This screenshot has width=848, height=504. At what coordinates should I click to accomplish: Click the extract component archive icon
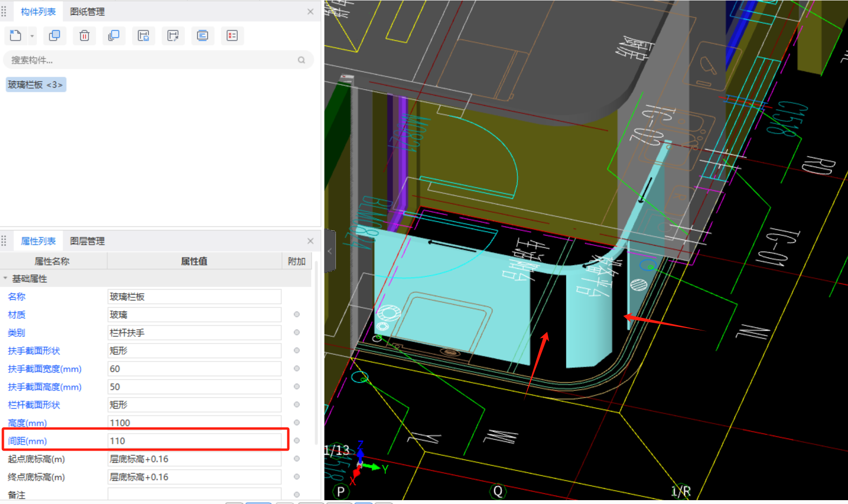[x=173, y=36]
